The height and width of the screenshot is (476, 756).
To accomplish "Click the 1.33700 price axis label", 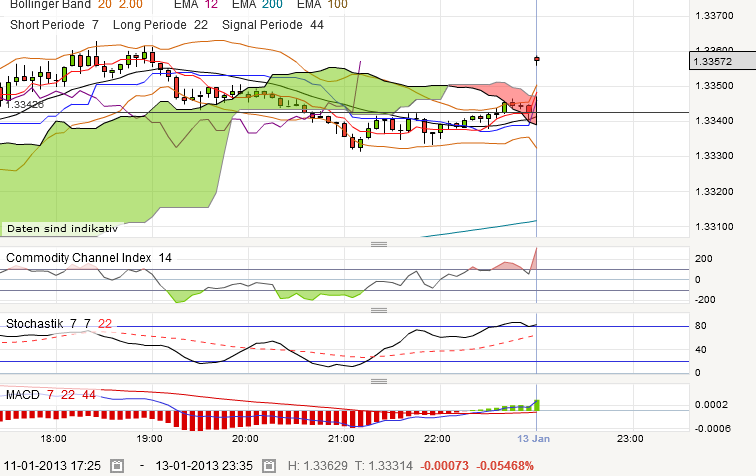I will point(714,16).
